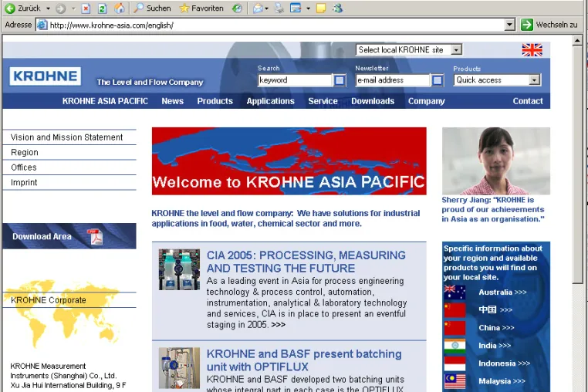
Task: Open the Company menu item
Action: [427, 101]
